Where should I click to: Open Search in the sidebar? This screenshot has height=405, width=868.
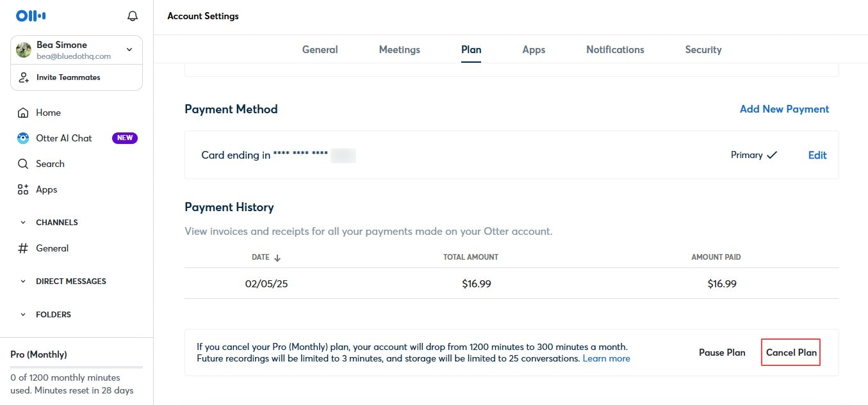point(50,164)
